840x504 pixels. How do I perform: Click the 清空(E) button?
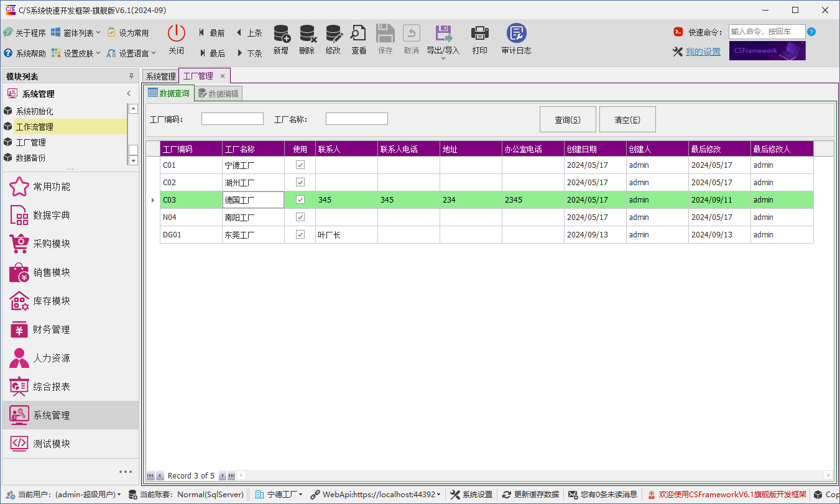coord(627,119)
